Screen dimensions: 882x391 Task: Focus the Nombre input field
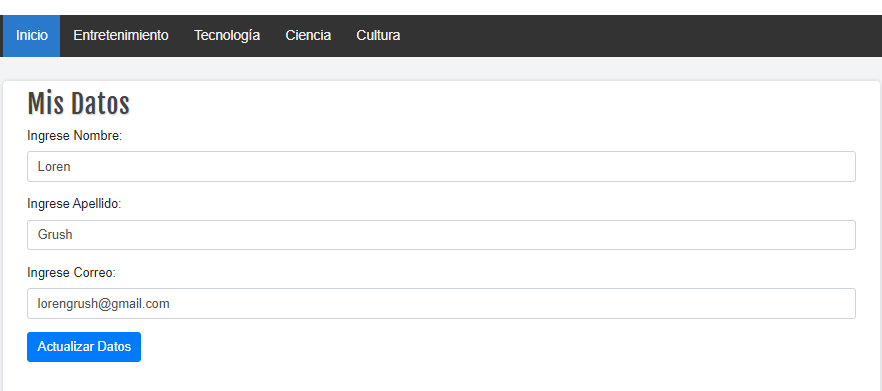pyautogui.click(x=441, y=167)
